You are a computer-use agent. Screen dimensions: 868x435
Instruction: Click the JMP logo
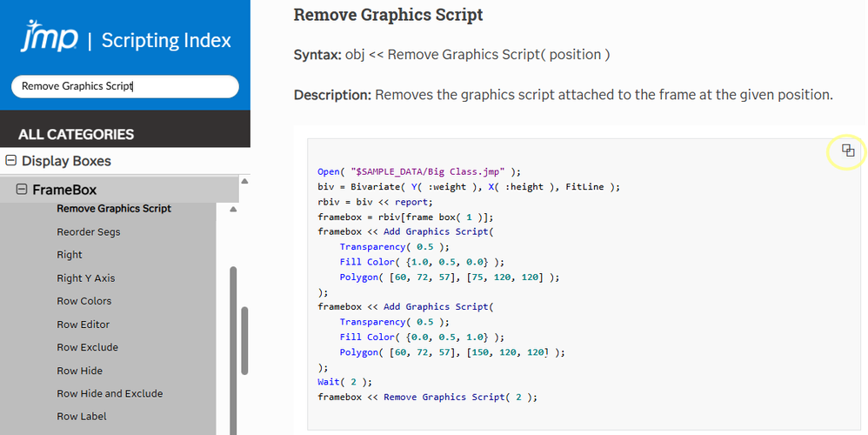49,38
